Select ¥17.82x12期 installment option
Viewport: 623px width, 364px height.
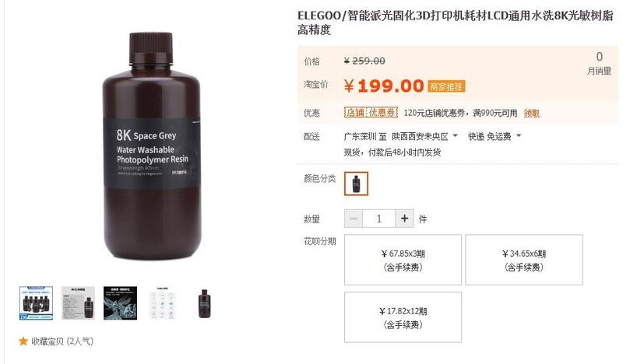coord(403,317)
